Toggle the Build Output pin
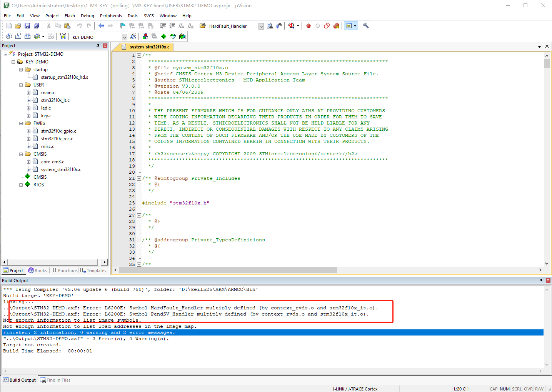This screenshot has width=552, height=392. pyautogui.click(x=541, y=281)
